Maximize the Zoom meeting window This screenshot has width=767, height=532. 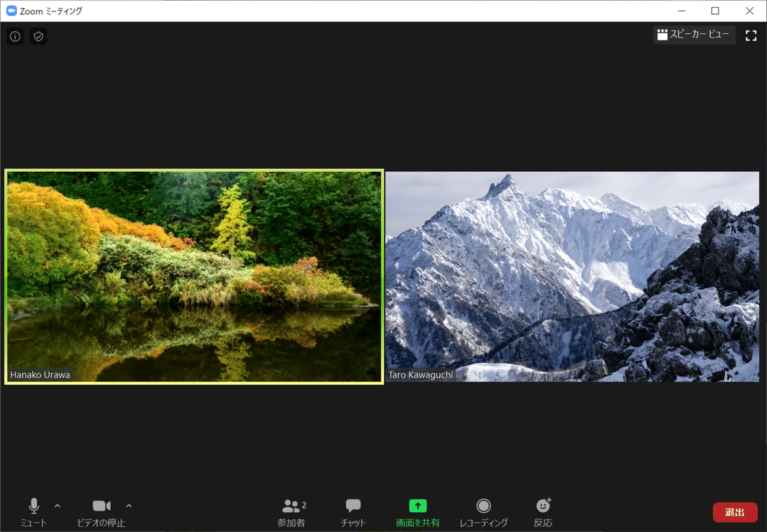(715, 11)
